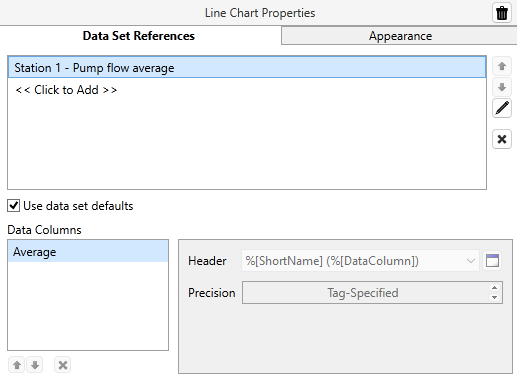Move selected data set up

tap(502, 66)
